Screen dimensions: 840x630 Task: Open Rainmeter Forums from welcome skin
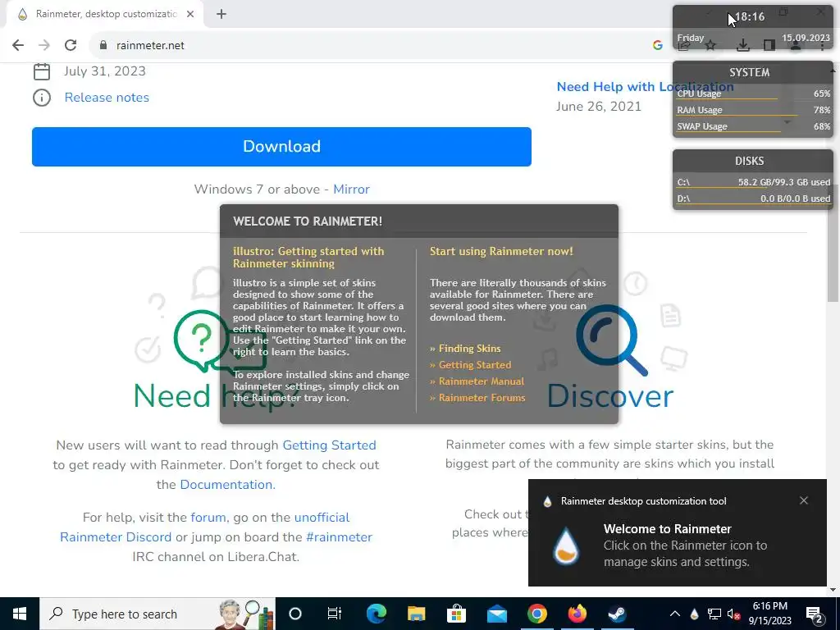[x=482, y=398]
